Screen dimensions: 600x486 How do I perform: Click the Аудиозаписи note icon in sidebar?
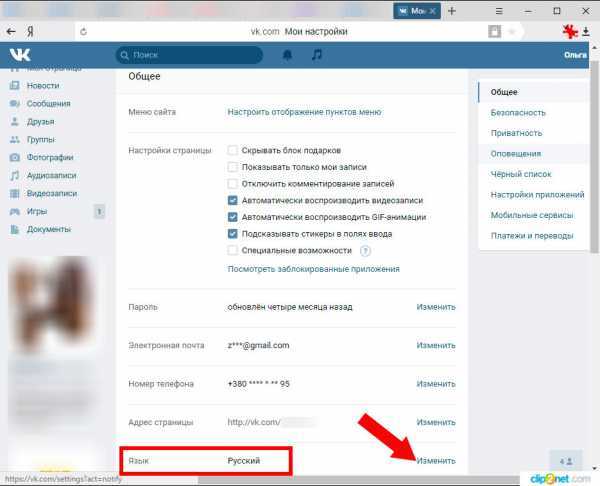pos(15,175)
